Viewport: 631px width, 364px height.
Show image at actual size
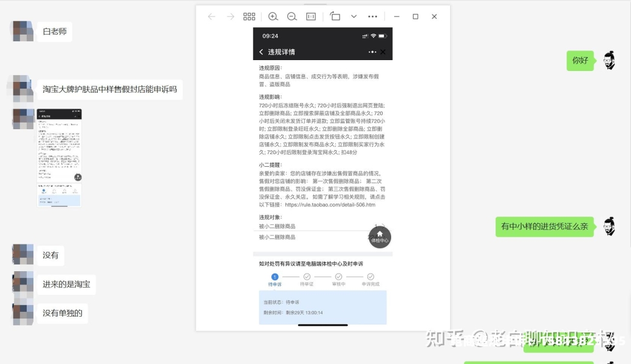pos(311,16)
